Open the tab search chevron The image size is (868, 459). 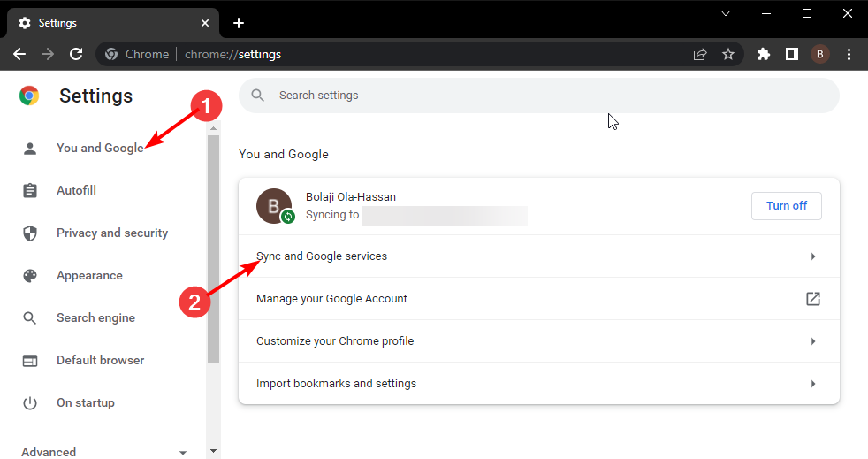point(725,13)
